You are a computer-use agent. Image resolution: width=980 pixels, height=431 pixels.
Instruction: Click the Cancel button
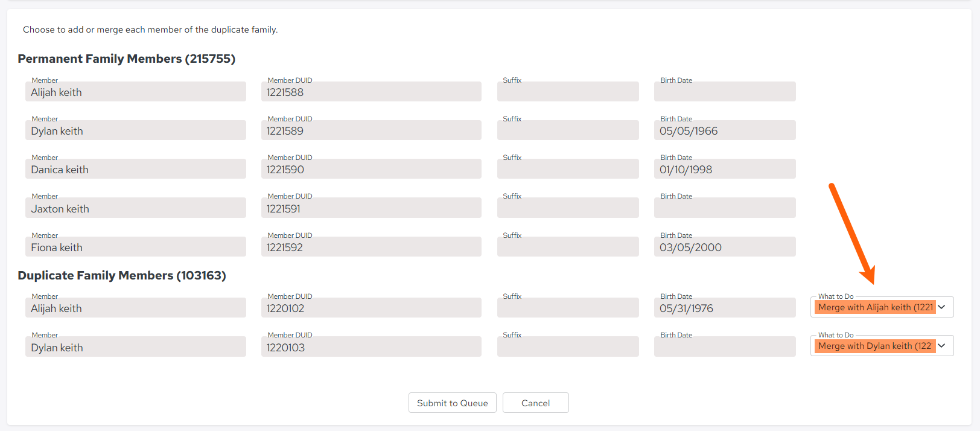(x=536, y=403)
